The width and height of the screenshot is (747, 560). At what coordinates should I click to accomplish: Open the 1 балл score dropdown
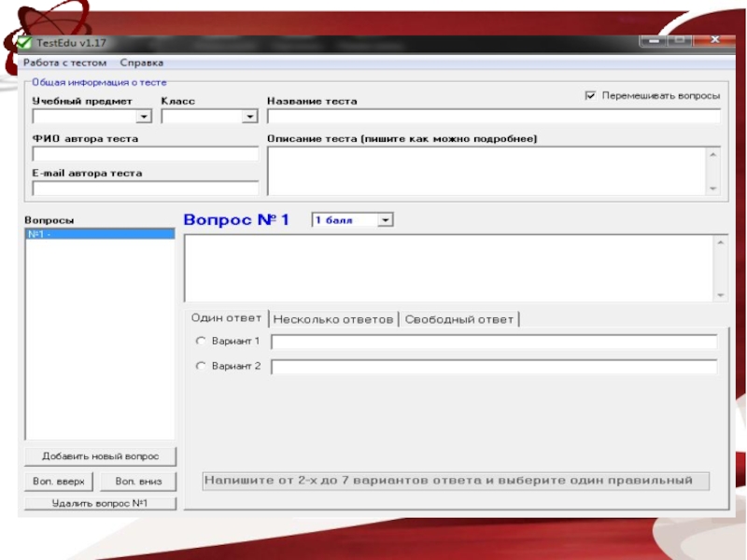coord(387,220)
